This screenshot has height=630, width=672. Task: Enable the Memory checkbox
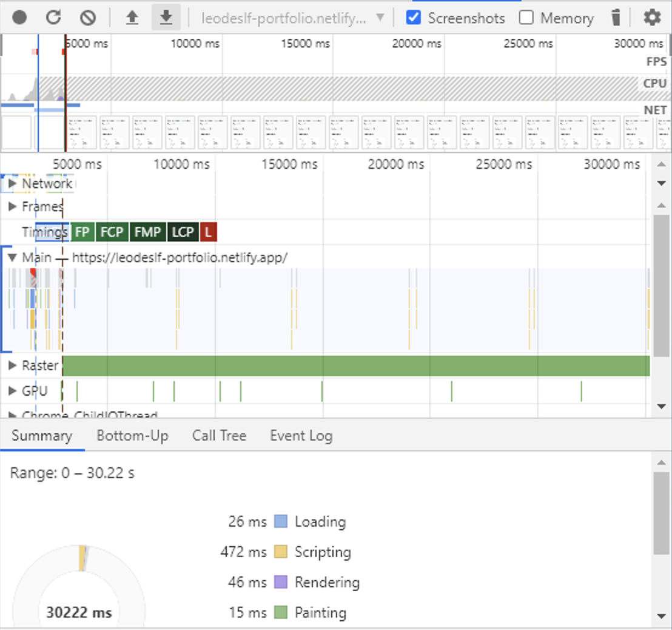point(526,18)
